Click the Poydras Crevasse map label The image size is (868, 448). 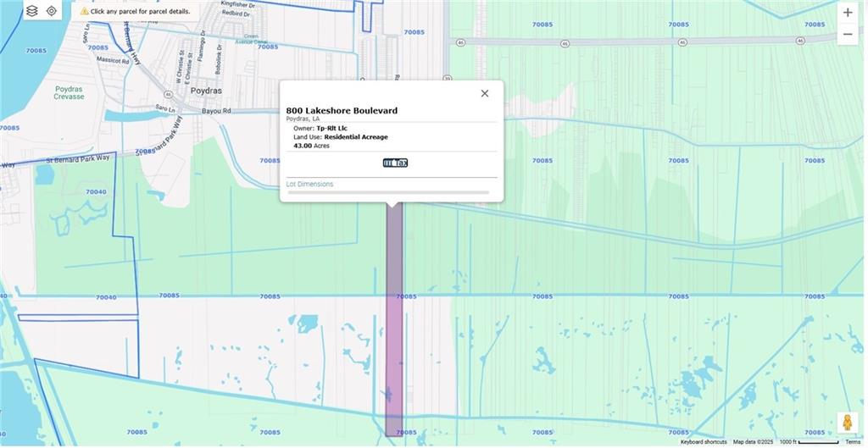tap(70, 92)
